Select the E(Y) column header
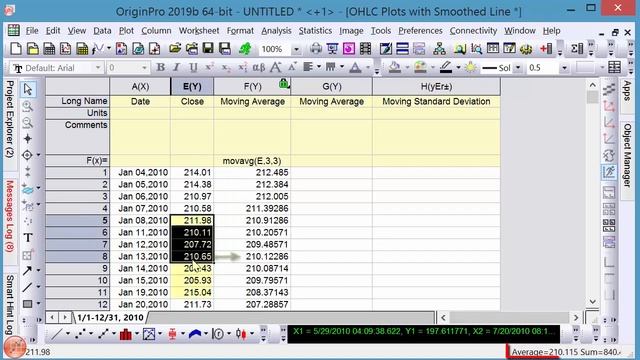The image size is (640, 360). pos(192,87)
